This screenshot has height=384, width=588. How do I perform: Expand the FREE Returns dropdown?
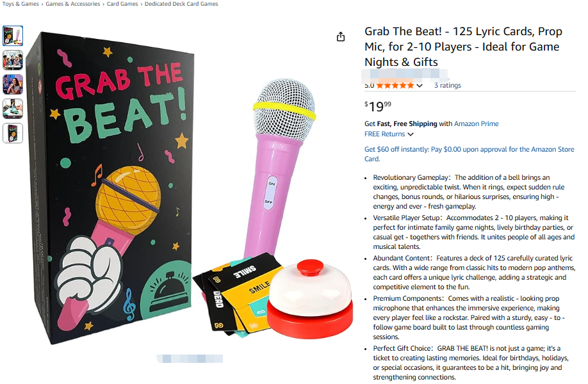(411, 134)
